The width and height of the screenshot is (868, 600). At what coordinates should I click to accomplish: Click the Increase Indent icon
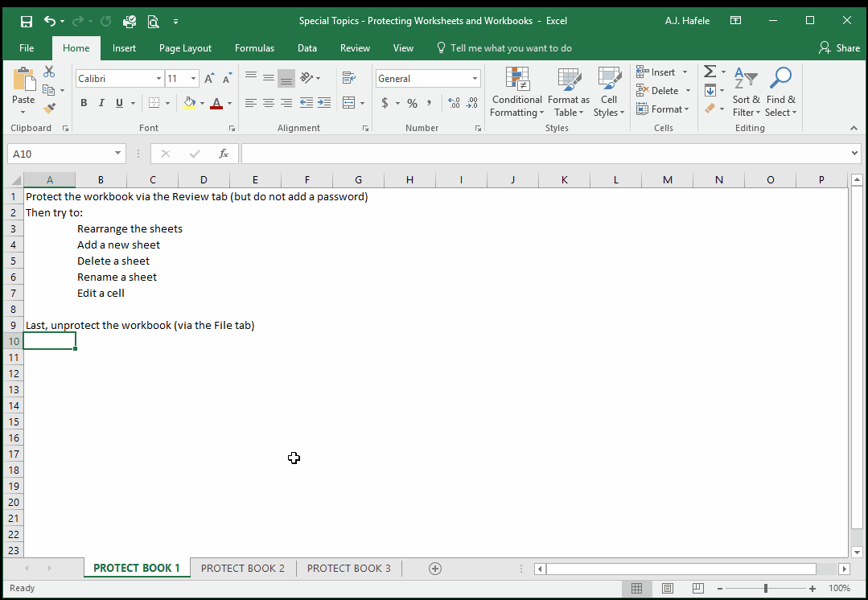pyautogui.click(x=324, y=102)
